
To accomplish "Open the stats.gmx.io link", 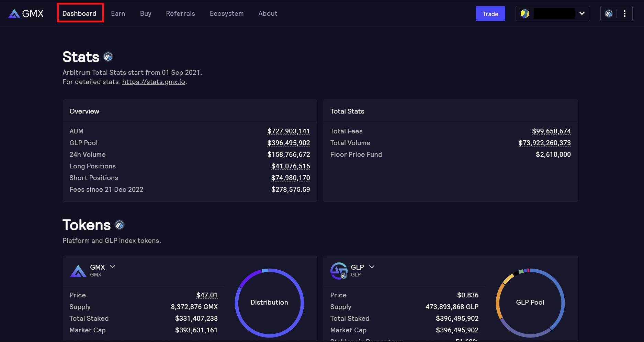I will [154, 82].
